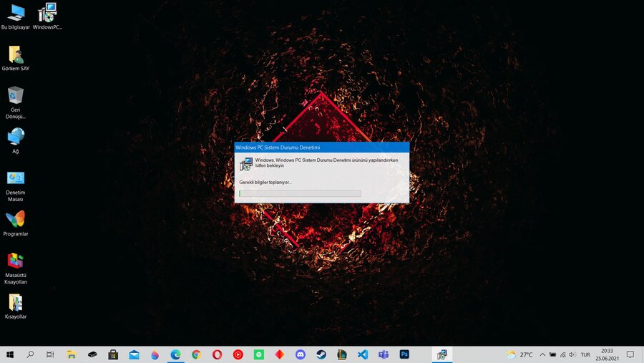Open YouTube Music from taskbar
The image size is (644, 363).
pos(238,354)
